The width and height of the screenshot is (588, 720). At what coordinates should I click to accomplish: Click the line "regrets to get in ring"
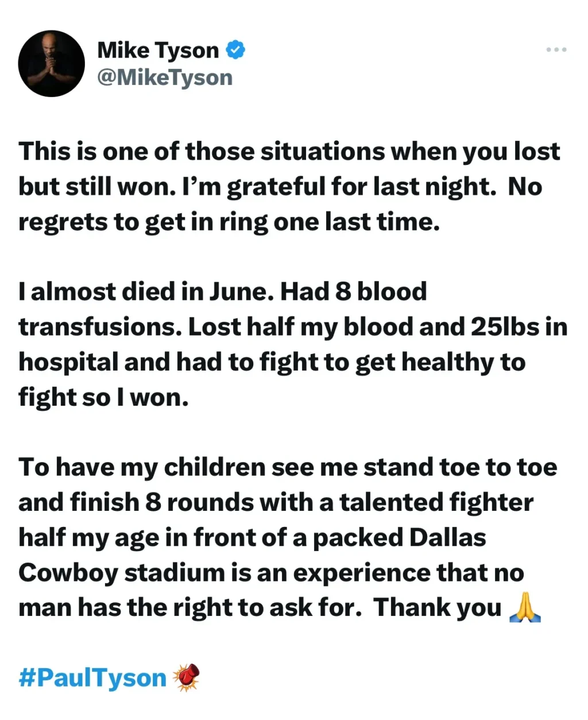[229, 222]
